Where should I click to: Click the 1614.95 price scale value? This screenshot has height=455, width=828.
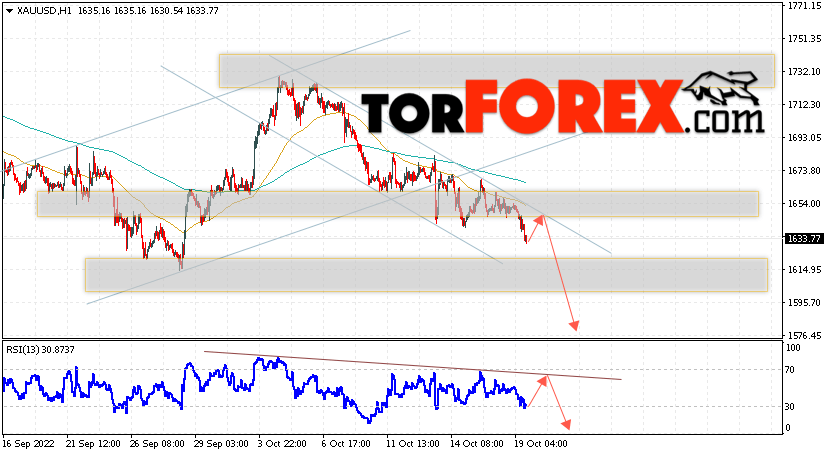[x=804, y=270]
